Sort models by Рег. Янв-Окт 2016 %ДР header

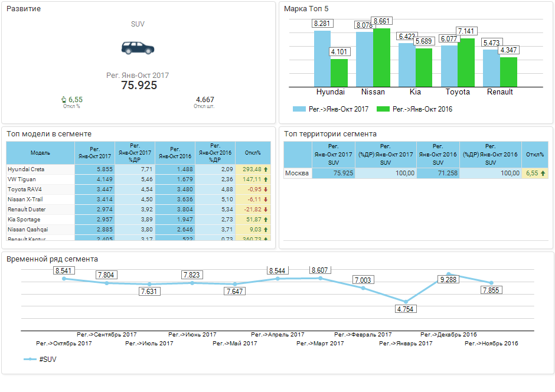[x=215, y=153]
